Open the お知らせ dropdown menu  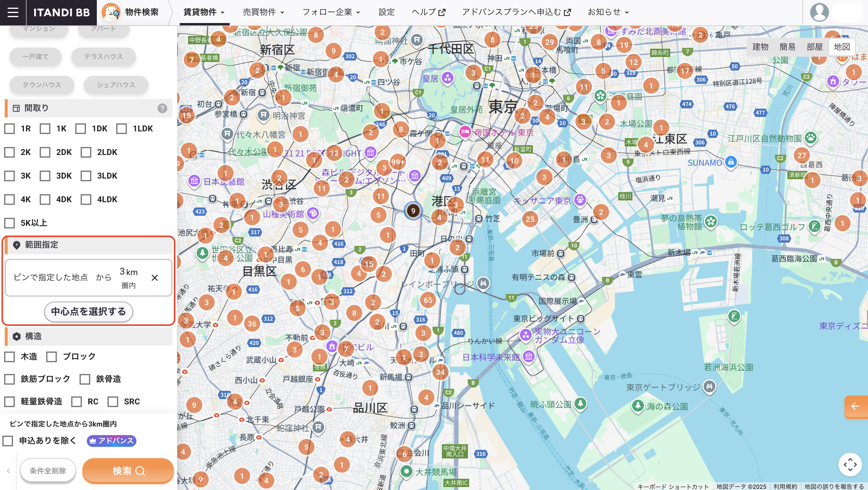pos(608,12)
